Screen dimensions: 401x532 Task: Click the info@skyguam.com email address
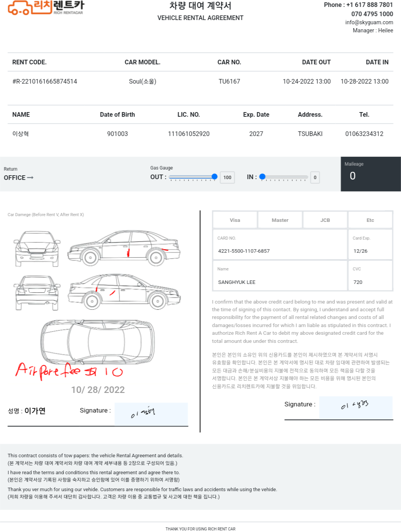click(369, 22)
